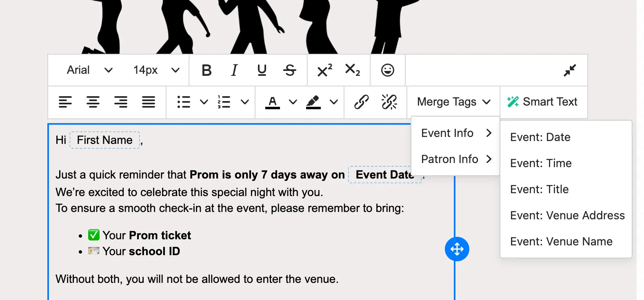Open the emoji picker
This screenshot has width=644, height=300.
tap(388, 70)
